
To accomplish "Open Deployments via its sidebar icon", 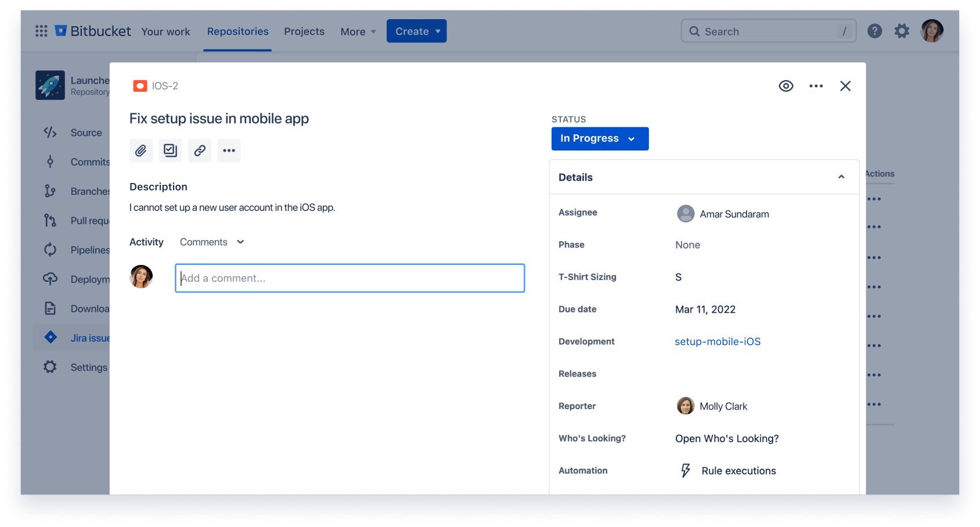I will coord(50,279).
